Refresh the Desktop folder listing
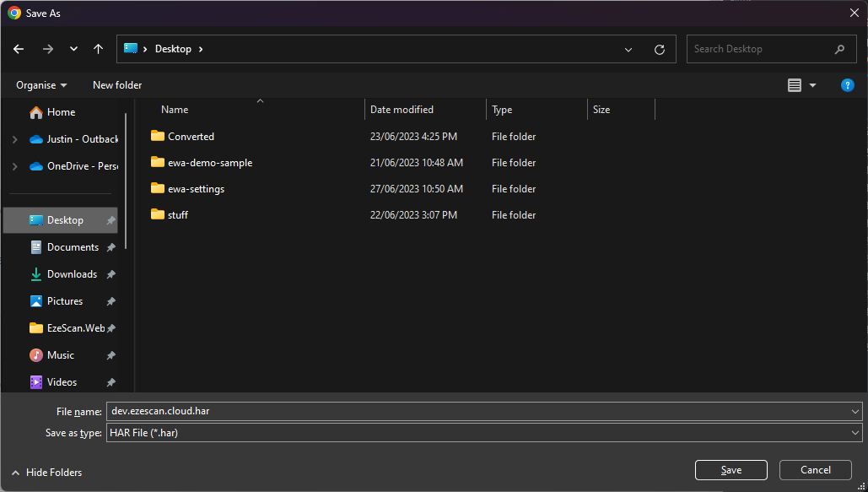Image resolution: width=868 pixels, height=492 pixels. click(x=660, y=50)
